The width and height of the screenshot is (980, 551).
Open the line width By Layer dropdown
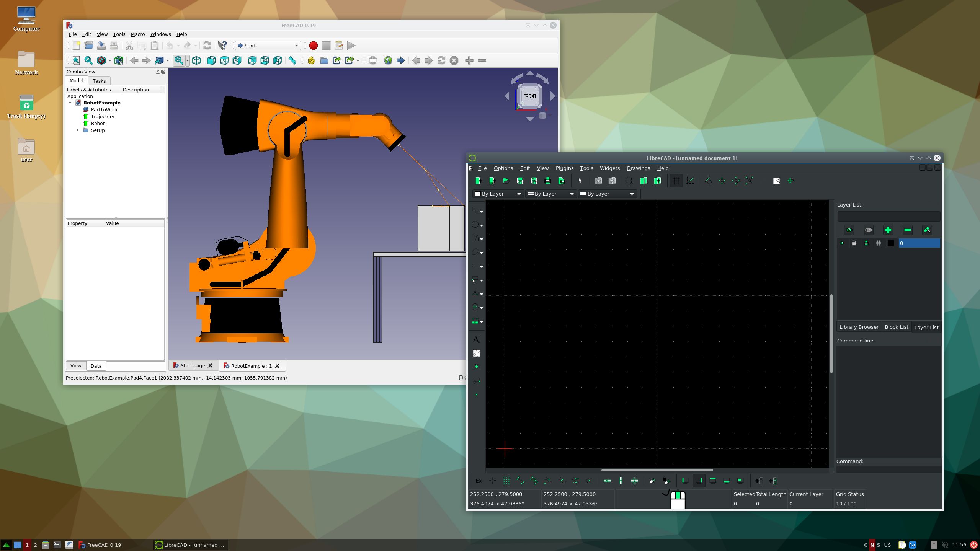550,194
